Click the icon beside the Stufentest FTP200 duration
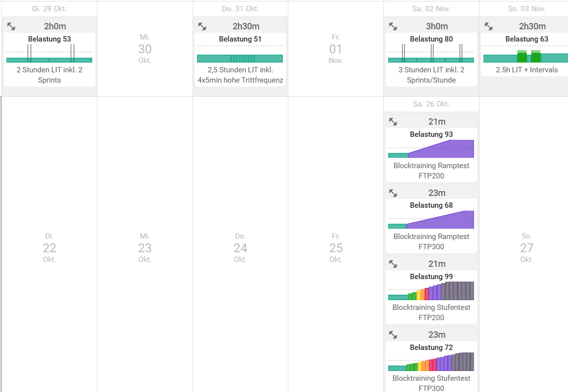The image size is (568, 392). pyautogui.click(x=393, y=264)
